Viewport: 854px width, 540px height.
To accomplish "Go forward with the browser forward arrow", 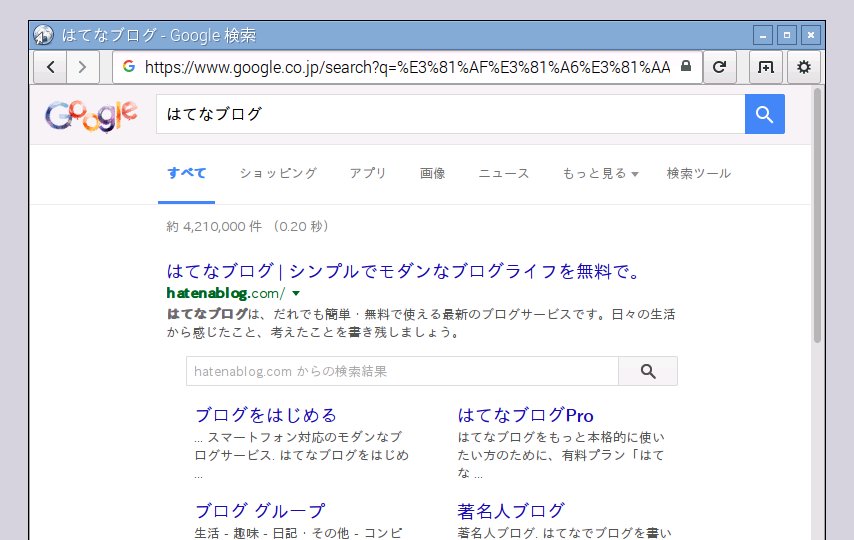I will point(82,67).
